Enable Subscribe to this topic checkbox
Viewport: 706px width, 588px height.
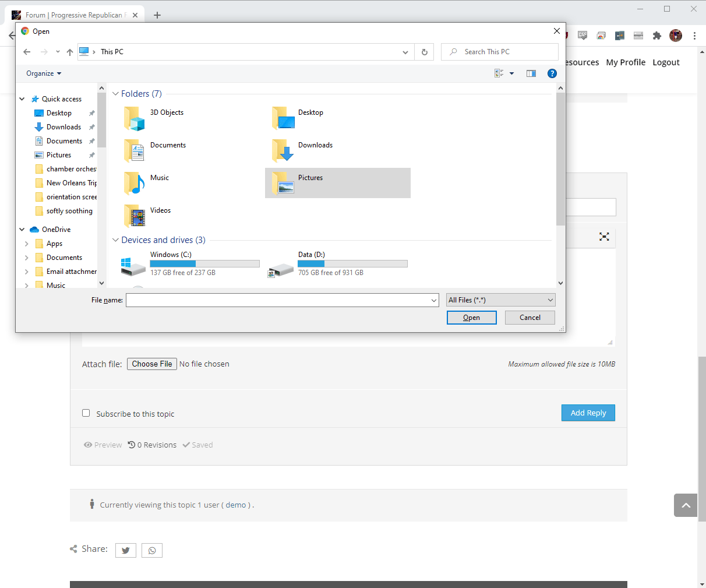(x=86, y=413)
